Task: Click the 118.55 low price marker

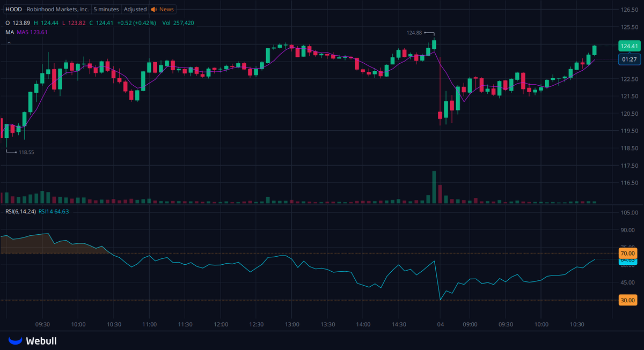Action: (26, 152)
